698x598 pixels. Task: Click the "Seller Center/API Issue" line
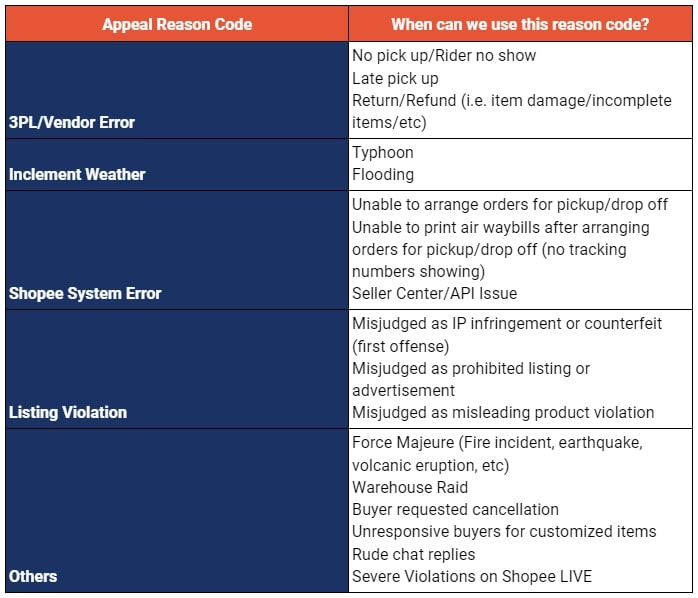coord(435,293)
